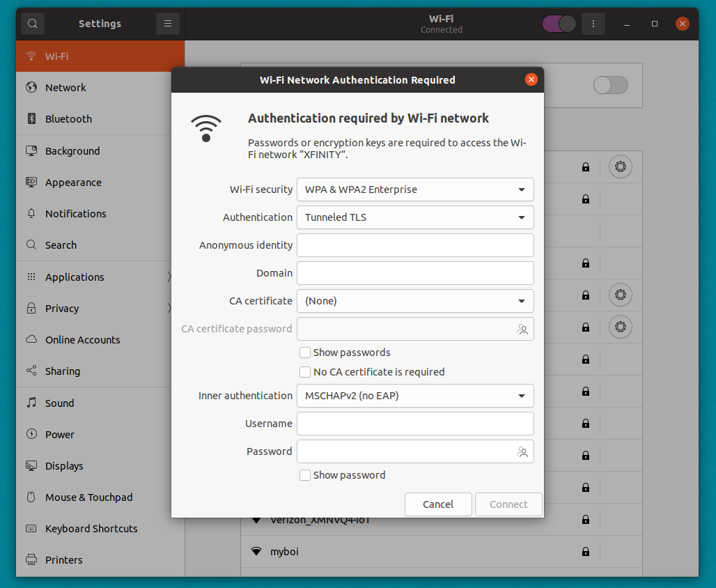Screen dimensions: 716x588
Task: Click the Online Accounts cloud icon
Action: pos(31,339)
